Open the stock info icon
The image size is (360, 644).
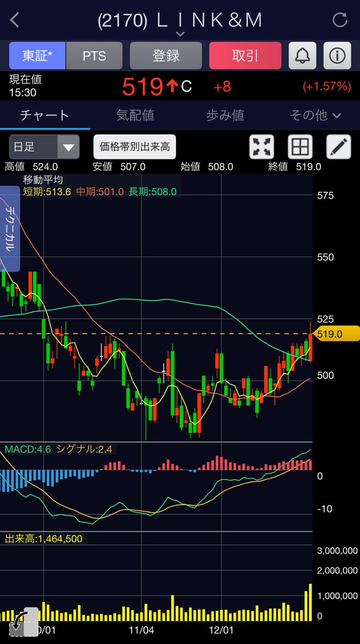(x=337, y=56)
